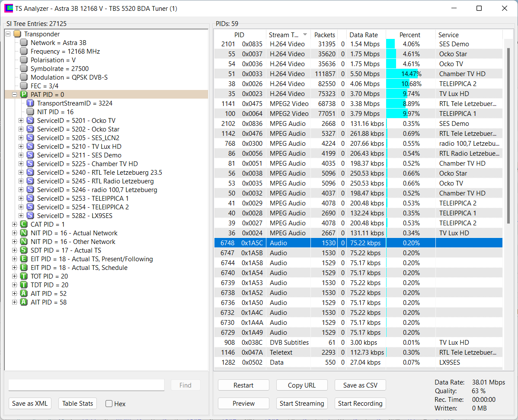Click the T icon beside TransportStreamID 3224

tap(30, 103)
